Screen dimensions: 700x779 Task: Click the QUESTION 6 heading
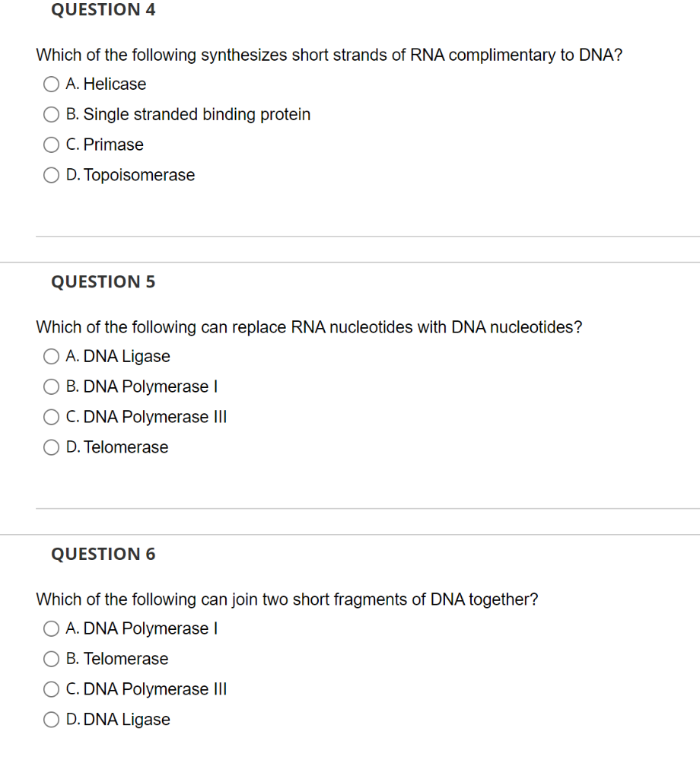click(103, 554)
